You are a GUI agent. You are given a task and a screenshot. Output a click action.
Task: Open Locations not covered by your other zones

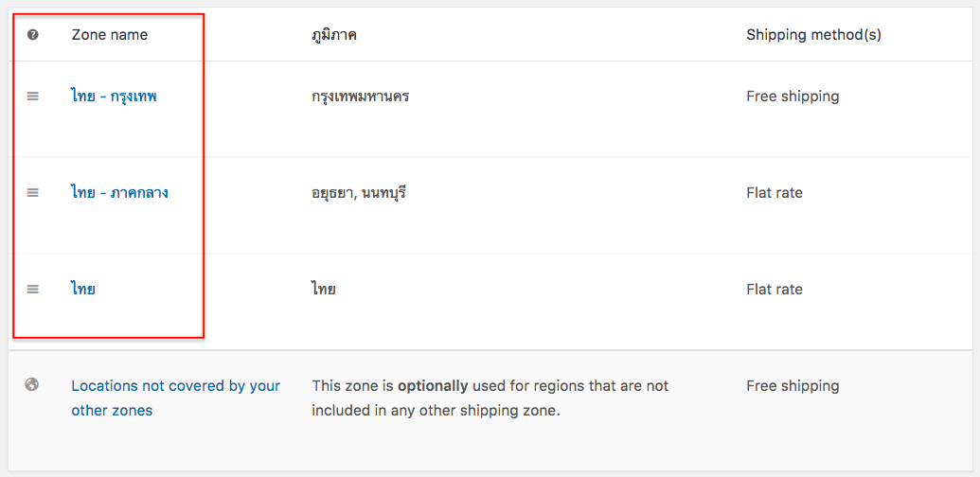tap(175, 398)
